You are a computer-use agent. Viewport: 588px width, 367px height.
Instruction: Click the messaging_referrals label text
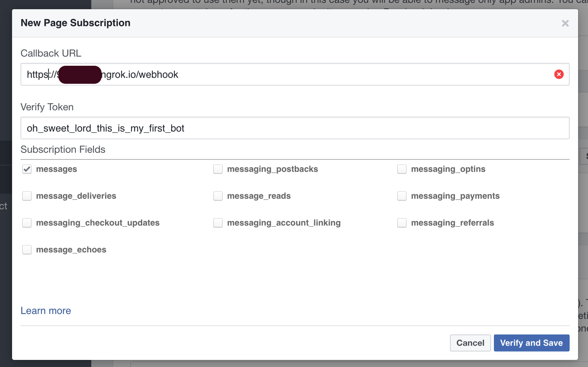pos(452,223)
